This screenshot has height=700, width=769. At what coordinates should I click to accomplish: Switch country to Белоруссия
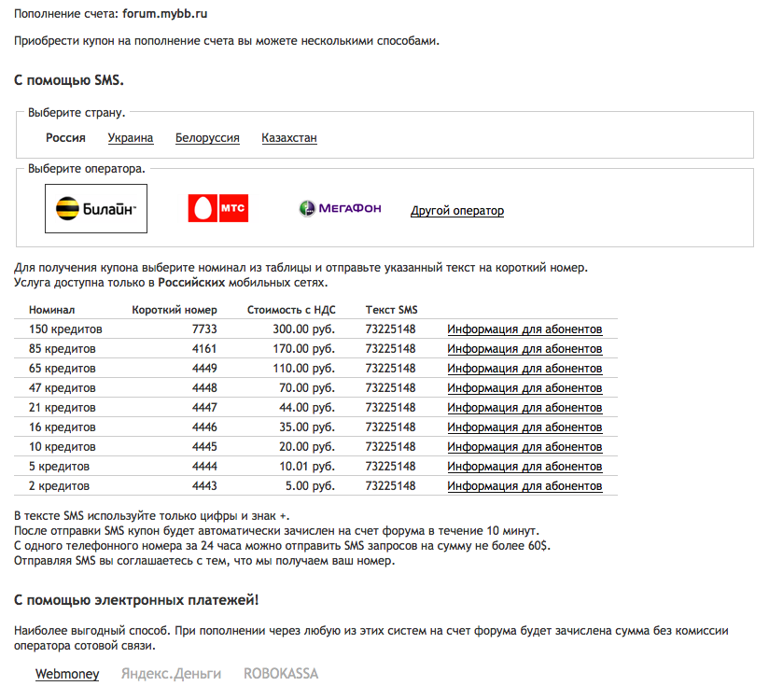coord(207,138)
